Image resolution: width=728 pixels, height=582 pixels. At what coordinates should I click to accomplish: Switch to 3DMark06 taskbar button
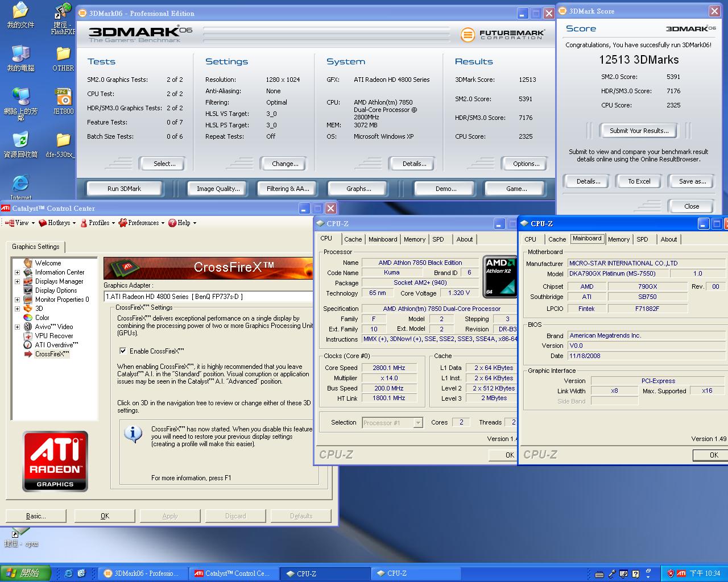pos(142,573)
